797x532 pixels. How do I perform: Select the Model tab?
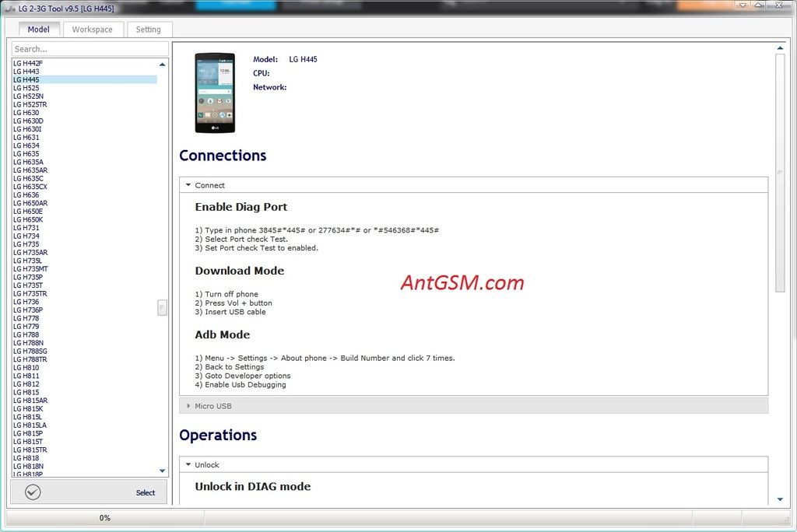38,30
